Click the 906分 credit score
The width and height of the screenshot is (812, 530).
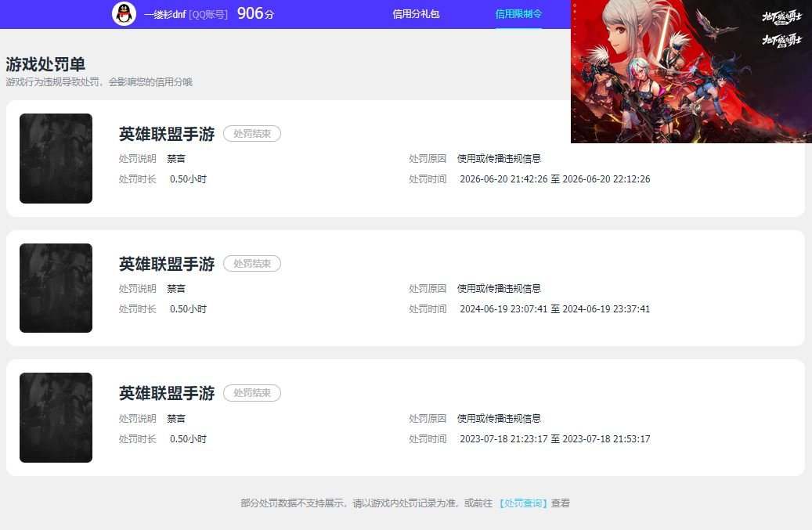(x=255, y=13)
